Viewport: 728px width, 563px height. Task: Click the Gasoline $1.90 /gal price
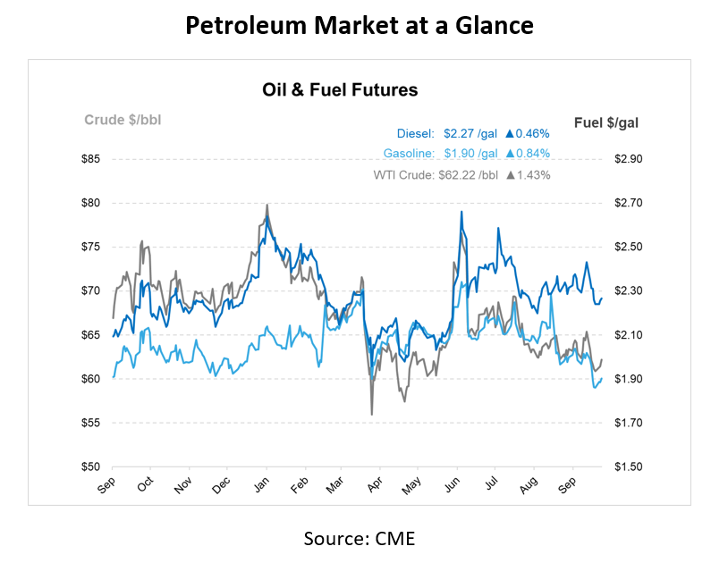[x=471, y=153]
